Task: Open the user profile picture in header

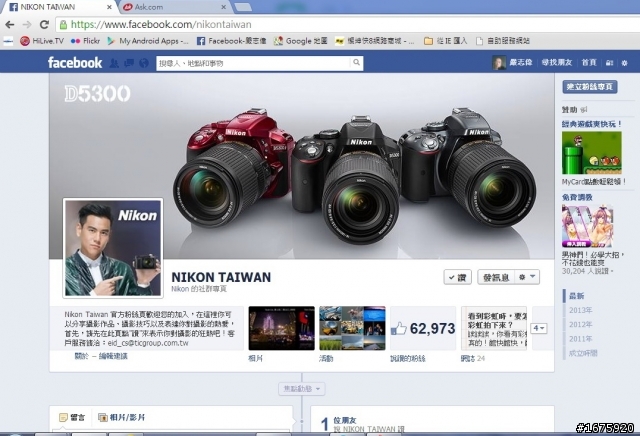Action: tap(499, 63)
